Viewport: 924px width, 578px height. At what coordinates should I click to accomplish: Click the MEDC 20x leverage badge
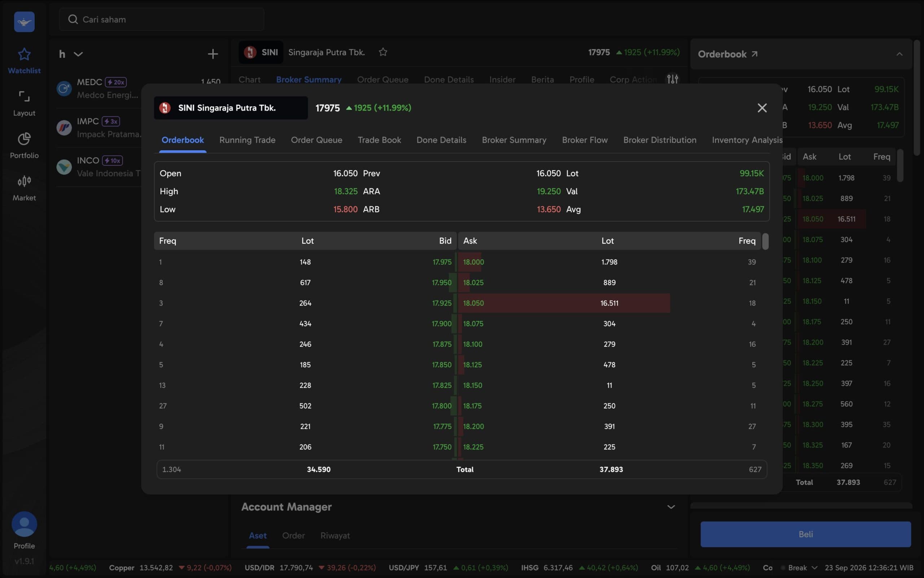pyautogui.click(x=116, y=82)
